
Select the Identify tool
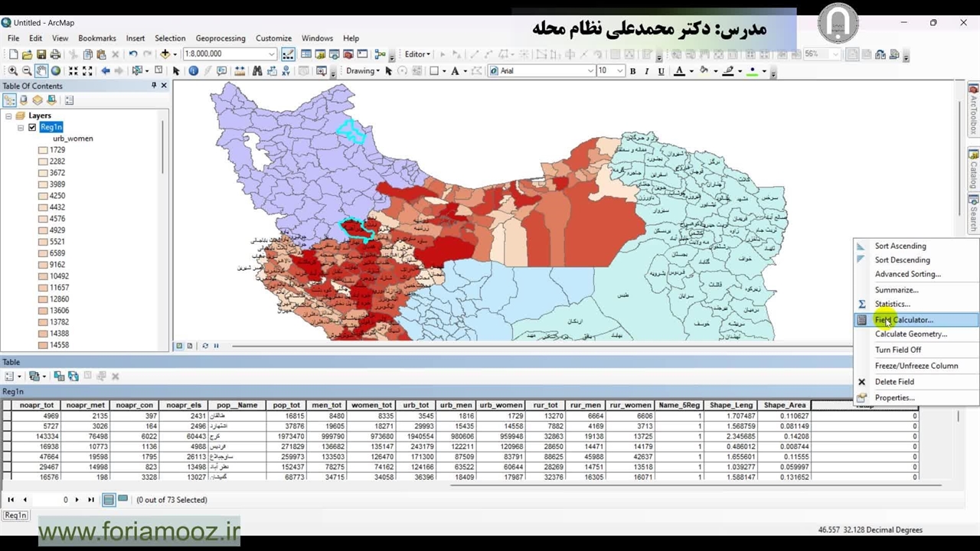tap(193, 70)
